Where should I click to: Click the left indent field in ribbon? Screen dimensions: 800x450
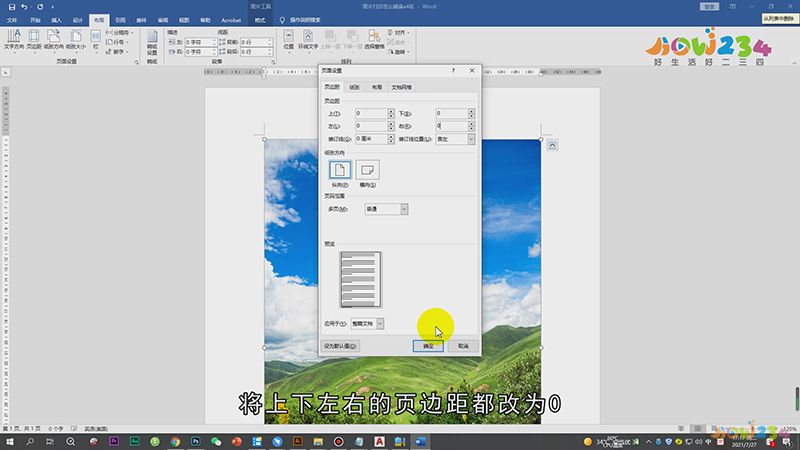pos(201,42)
